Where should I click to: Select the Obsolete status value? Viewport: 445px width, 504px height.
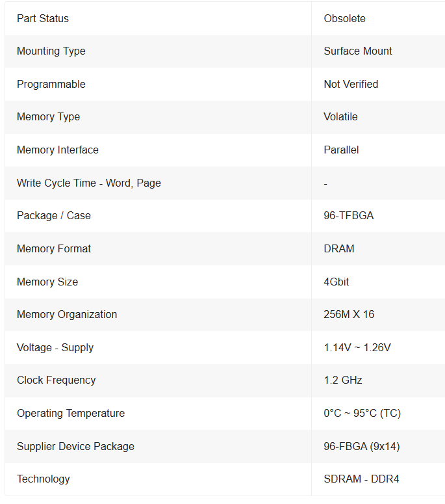click(344, 19)
